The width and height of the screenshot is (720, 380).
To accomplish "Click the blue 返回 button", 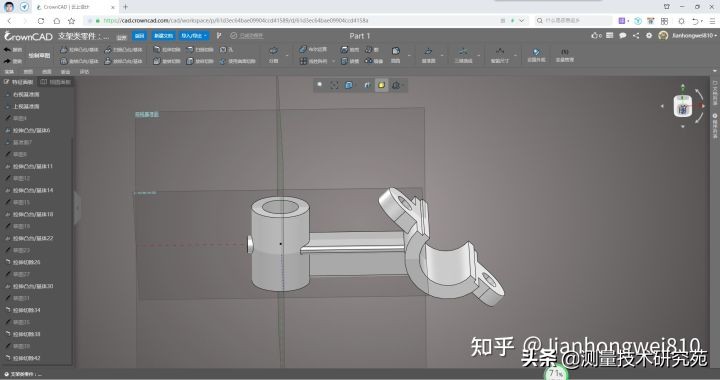I will pos(139,36).
